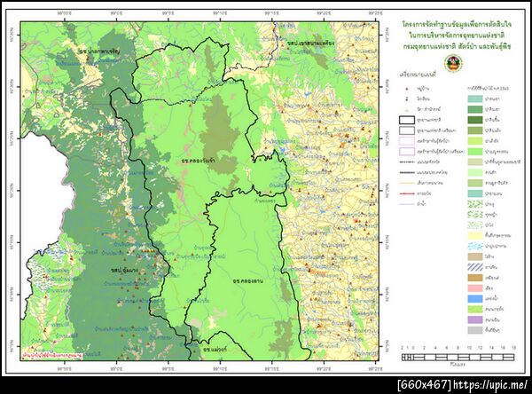The image size is (532, 394).
Task: Click the pink wildlife sanctuary boundary box in legend
Action: coord(407,141)
